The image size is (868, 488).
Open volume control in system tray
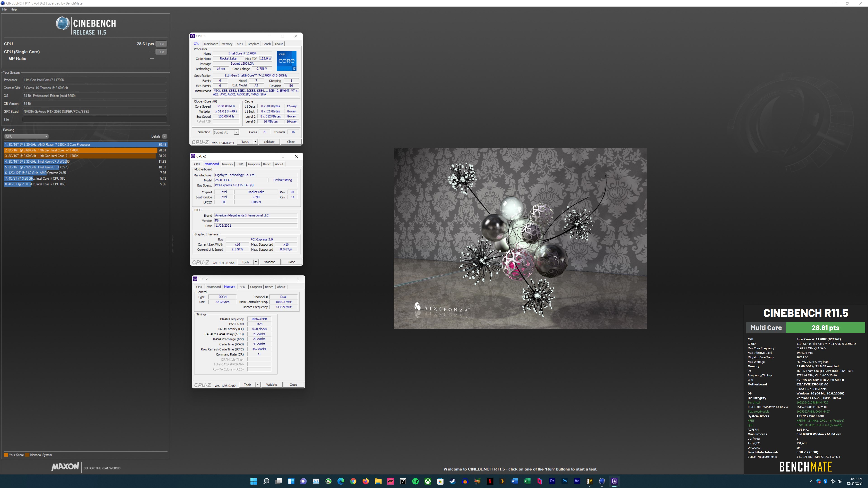pos(839,481)
